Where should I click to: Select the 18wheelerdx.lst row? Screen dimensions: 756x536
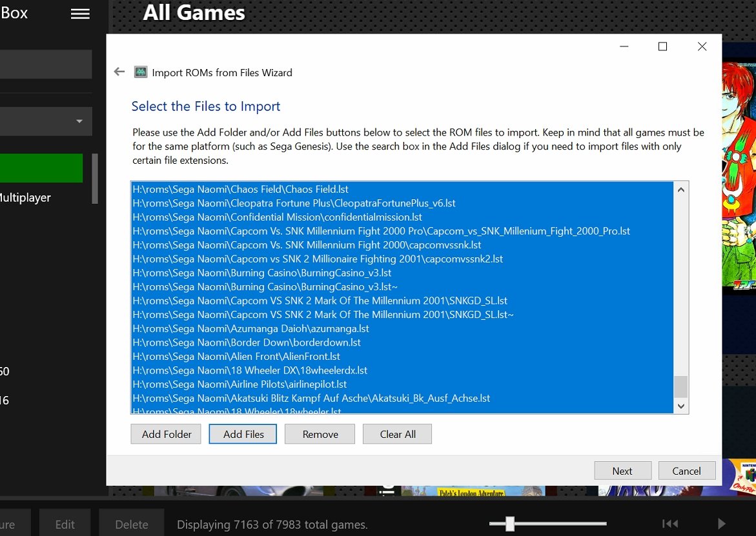tap(402, 371)
